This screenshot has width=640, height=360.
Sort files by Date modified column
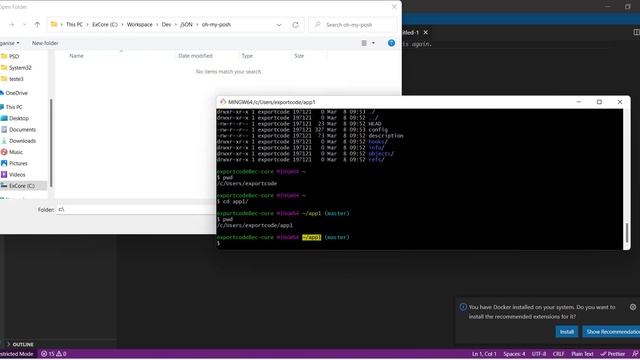(x=195, y=56)
